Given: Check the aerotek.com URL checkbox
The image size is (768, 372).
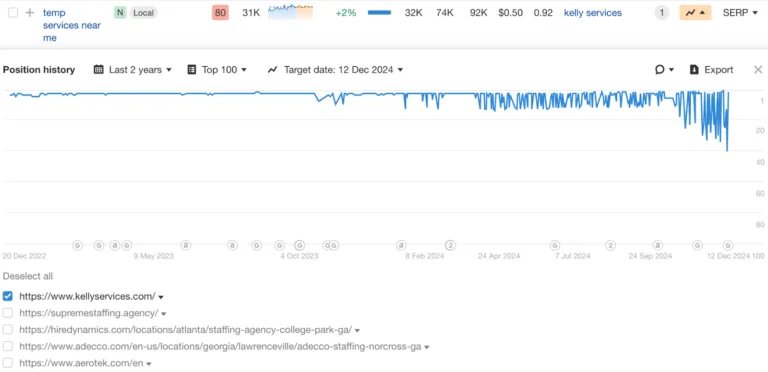Looking at the screenshot, I should point(7,363).
